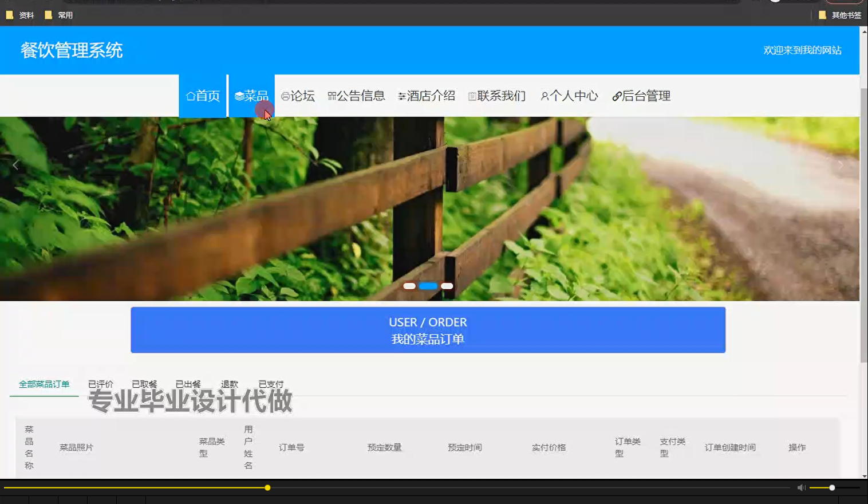Click the document icon beside 联系我们
The image size is (868, 504).
click(472, 96)
